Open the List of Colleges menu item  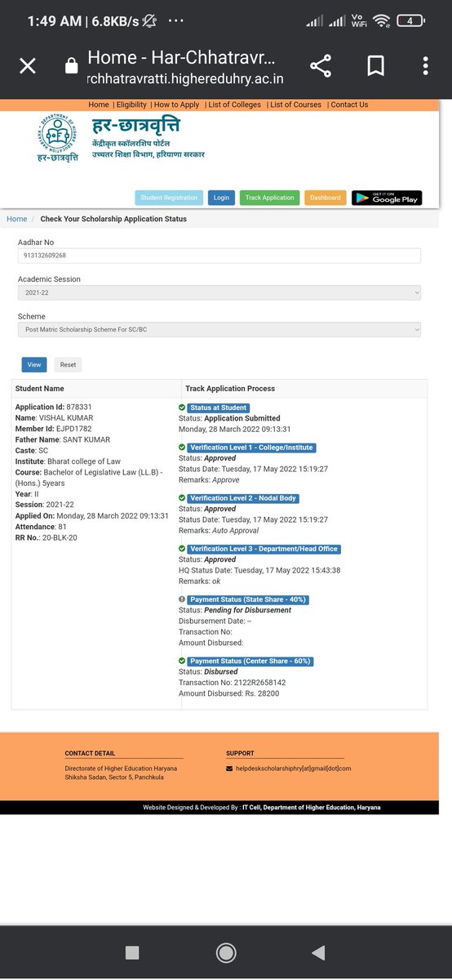click(234, 105)
